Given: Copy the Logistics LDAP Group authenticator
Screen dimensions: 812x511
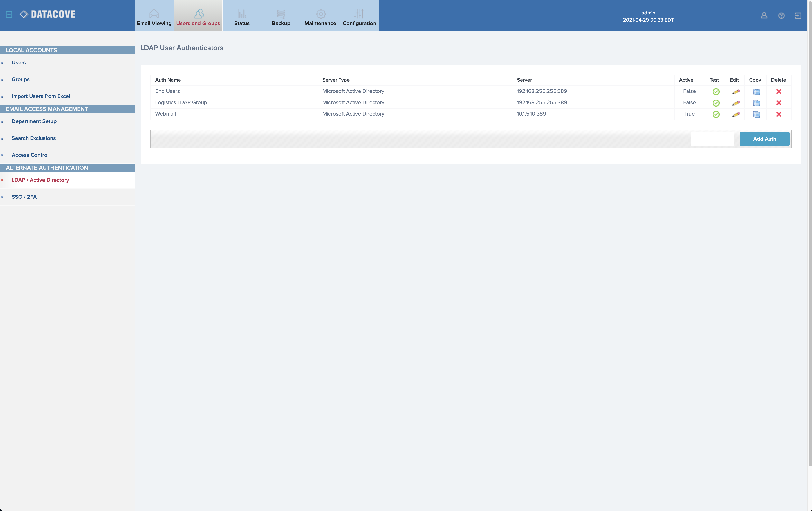Looking at the screenshot, I should click(x=756, y=103).
